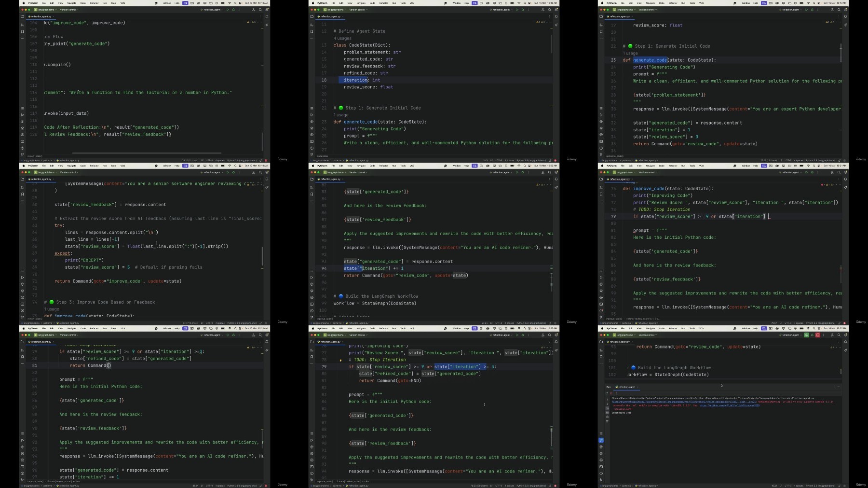Click the Run label tab of the Run tool window
This screenshot has height=488, width=868.
tap(609, 387)
